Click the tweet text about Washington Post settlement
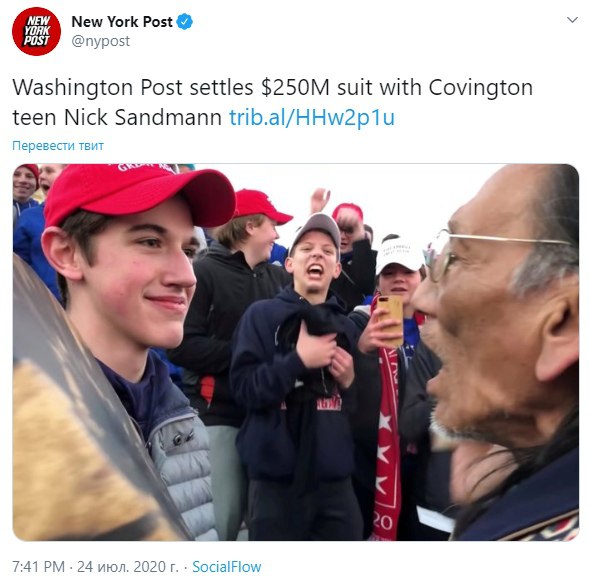The image size is (590, 585). click(272, 102)
